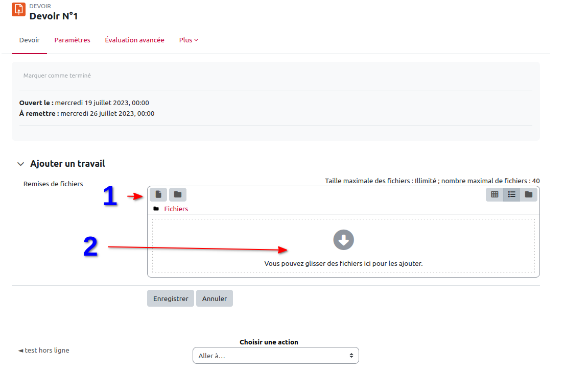588x373 pixels.
Task: Click the file drop zone text
Action: [343, 264]
